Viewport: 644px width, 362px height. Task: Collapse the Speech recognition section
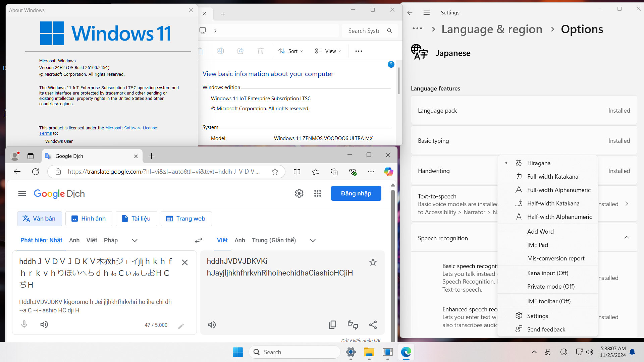point(627,238)
